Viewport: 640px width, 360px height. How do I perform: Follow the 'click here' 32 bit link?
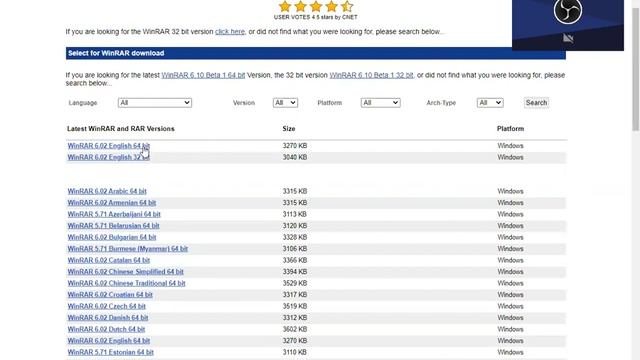[230, 32]
